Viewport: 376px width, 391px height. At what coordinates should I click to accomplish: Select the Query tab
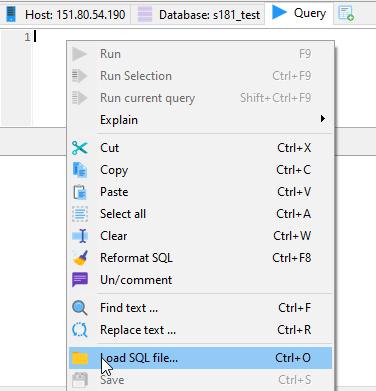(x=299, y=13)
